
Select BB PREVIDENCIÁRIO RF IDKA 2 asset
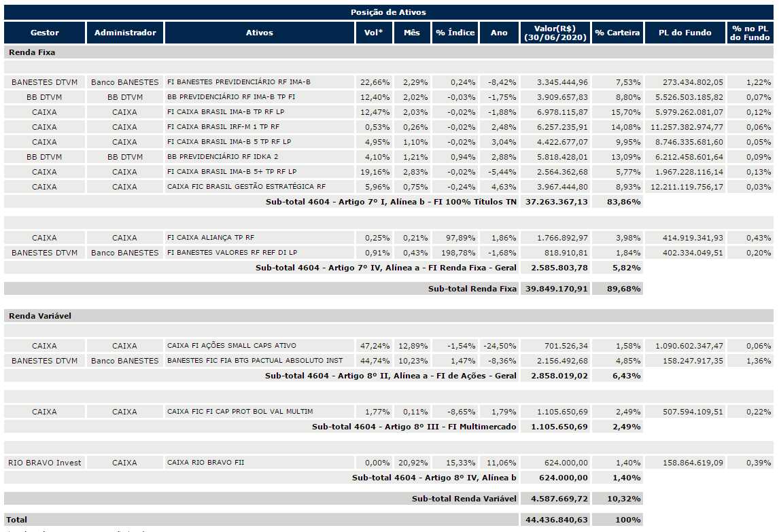point(222,156)
